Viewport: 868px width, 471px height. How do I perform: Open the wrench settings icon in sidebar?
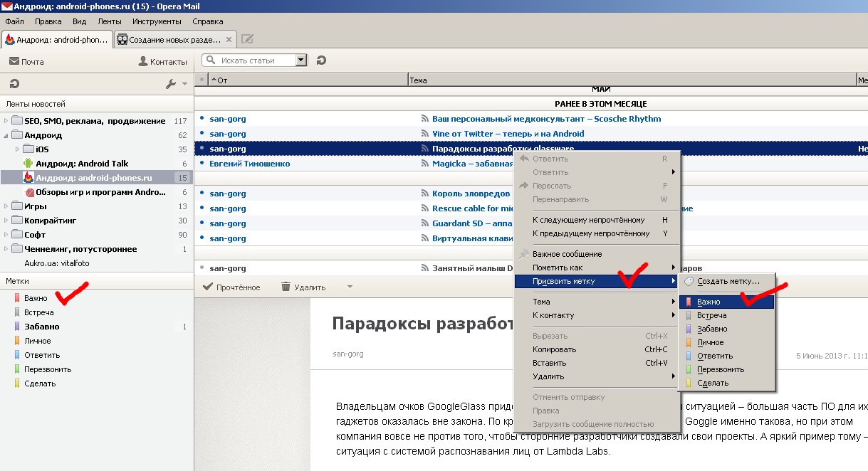[x=171, y=84]
